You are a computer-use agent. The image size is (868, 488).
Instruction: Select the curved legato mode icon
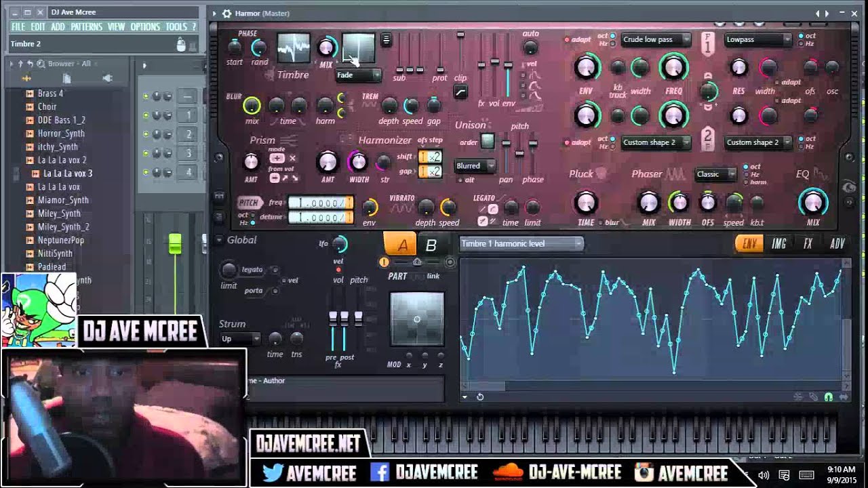(x=493, y=209)
